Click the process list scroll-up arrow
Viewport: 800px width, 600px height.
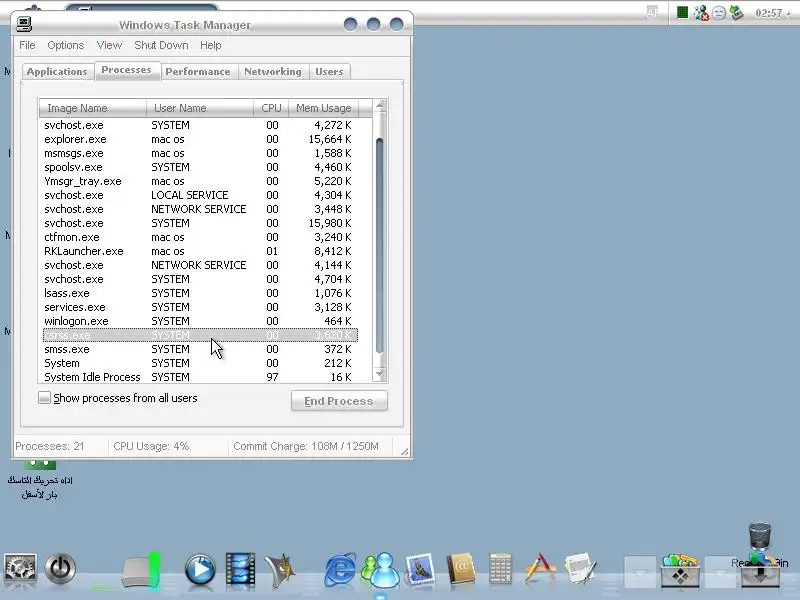pyautogui.click(x=380, y=105)
